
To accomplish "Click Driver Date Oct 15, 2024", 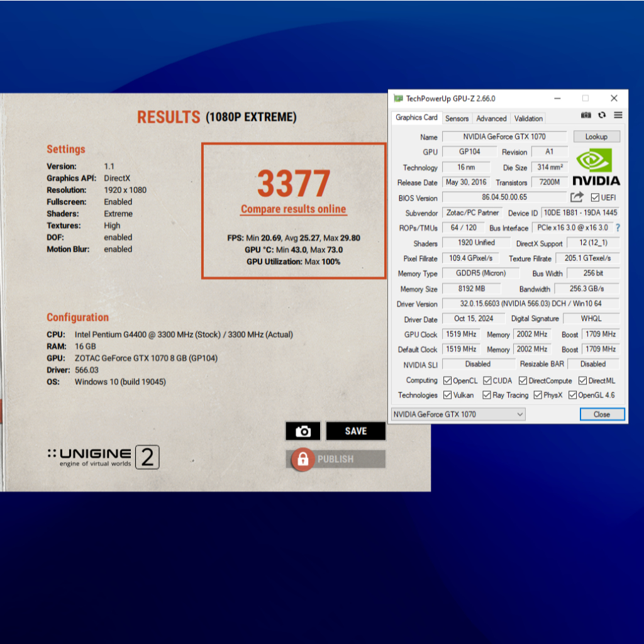I will tap(474, 319).
